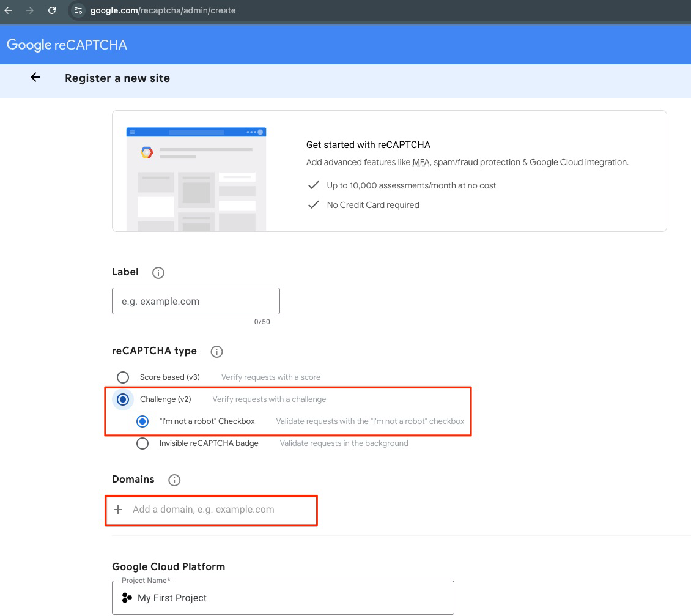The height and width of the screenshot is (616, 691).
Task: Click the "Verify requests with a score" description
Action: point(271,377)
